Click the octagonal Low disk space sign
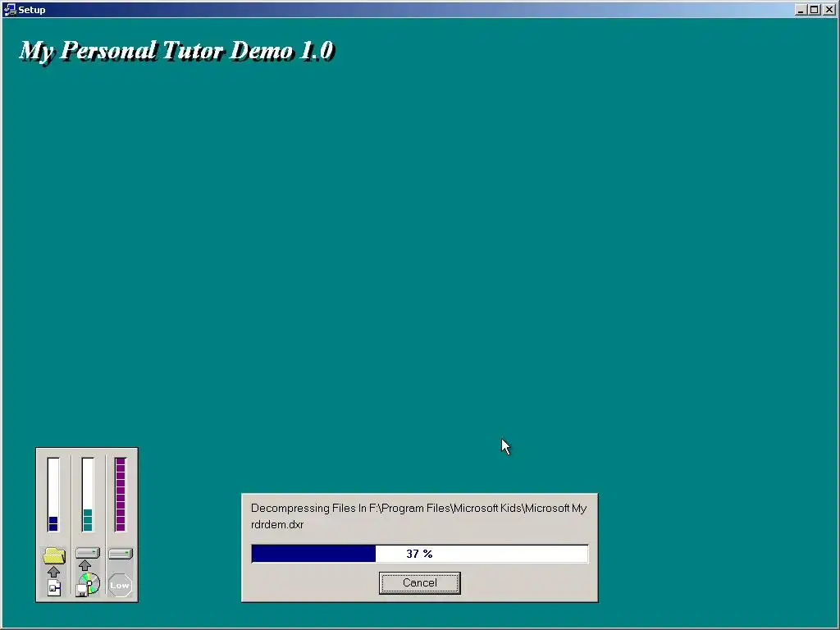840x630 pixels. pos(120,585)
